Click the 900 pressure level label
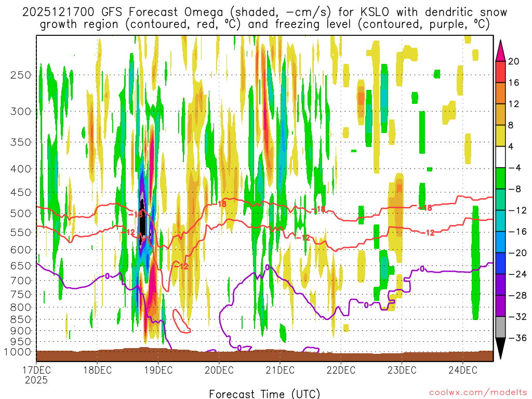This screenshot has width=532, height=399. point(21,331)
